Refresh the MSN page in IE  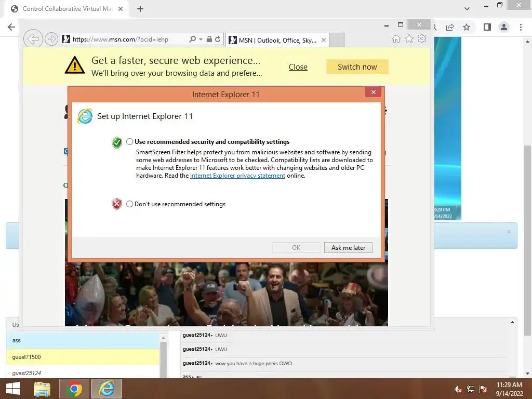218,39
